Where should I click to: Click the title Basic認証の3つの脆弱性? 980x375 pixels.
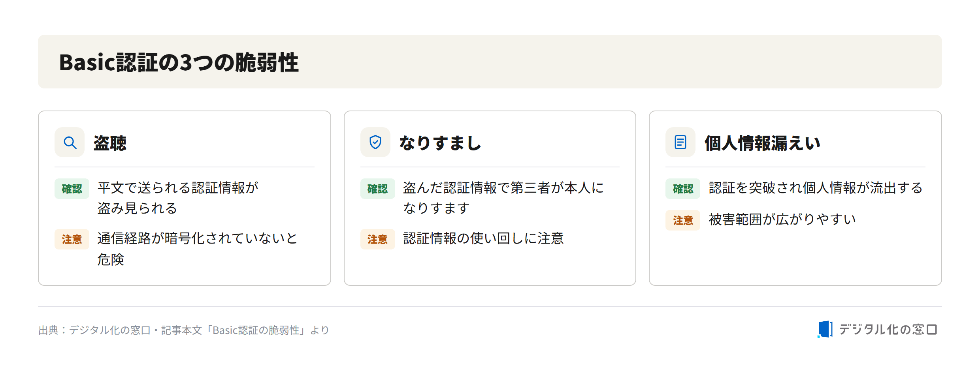(179, 62)
